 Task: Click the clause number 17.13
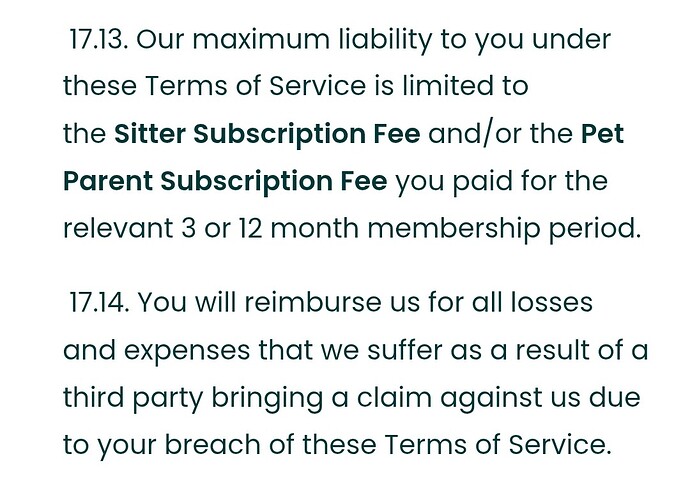tap(97, 40)
